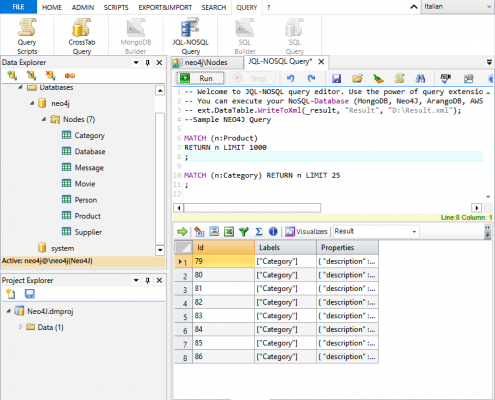
Task: Click the orange connect icon in Data Explorer
Action: coord(70,76)
